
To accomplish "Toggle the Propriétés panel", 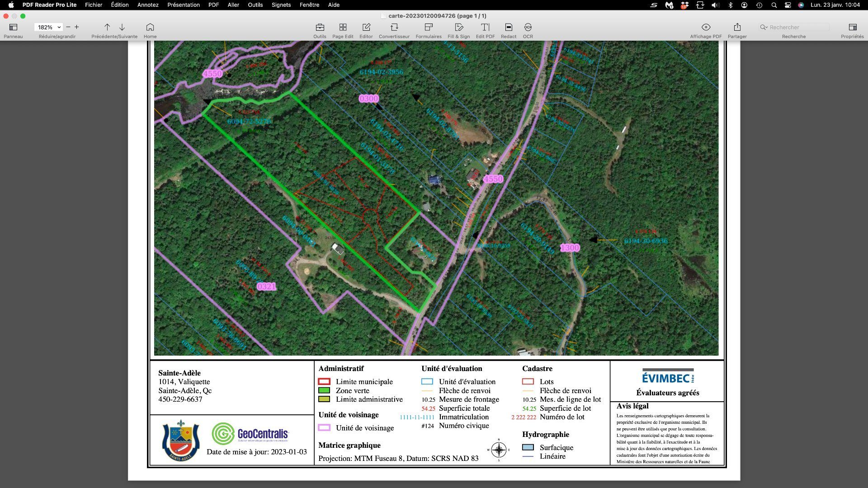I will click(x=853, y=27).
